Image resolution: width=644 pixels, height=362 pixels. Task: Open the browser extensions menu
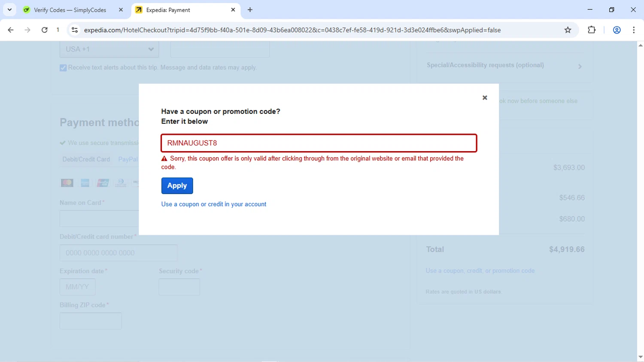[592, 30]
